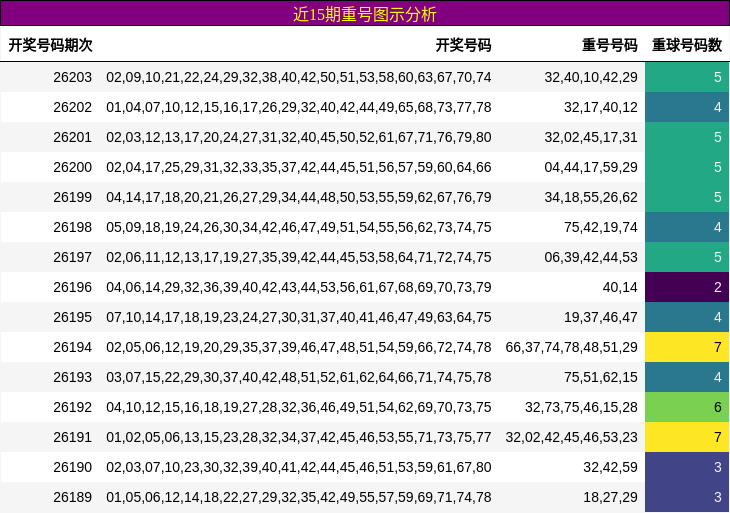Click the 重号号码 column header

(x=609, y=45)
